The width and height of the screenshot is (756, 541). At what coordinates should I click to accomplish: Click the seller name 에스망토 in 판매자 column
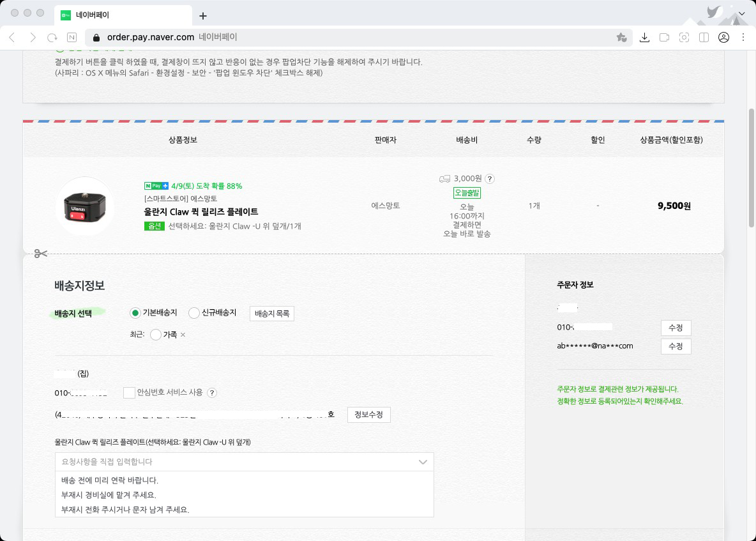click(385, 206)
